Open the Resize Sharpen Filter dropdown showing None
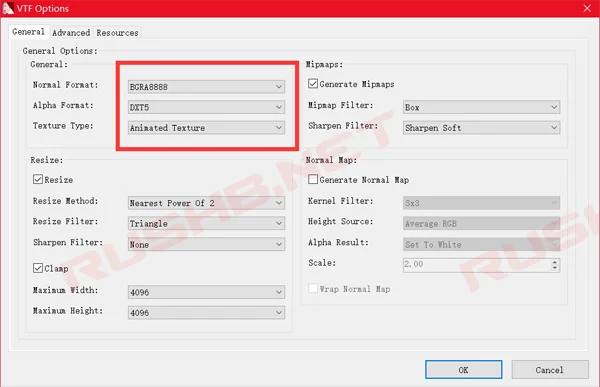The height and width of the screenshot is (387, 600). click(x=206, y=244)
